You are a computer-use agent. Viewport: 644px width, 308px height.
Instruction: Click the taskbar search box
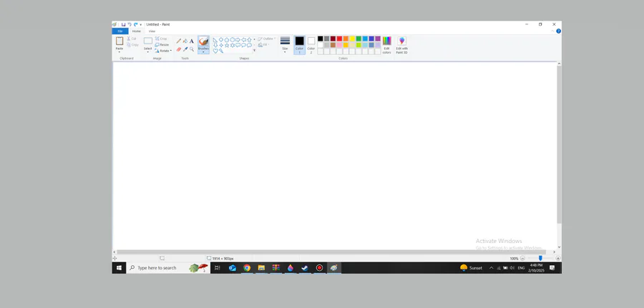(x=168, y=268)
